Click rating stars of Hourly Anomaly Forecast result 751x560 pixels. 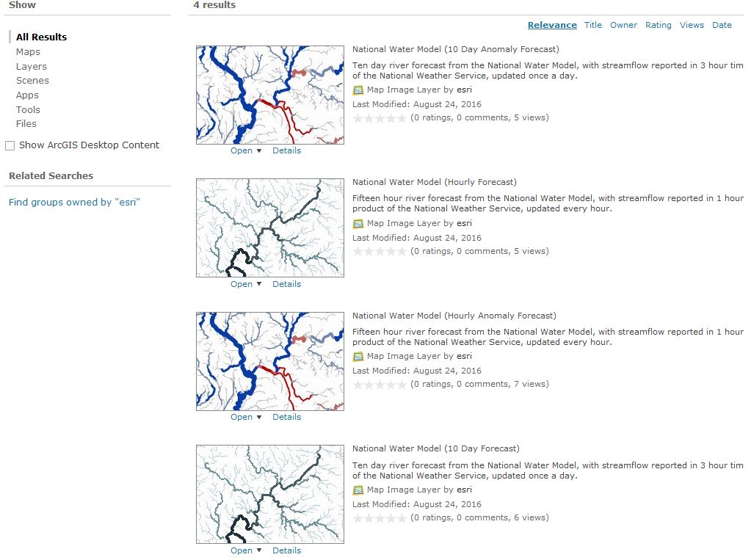click(380, 385)
